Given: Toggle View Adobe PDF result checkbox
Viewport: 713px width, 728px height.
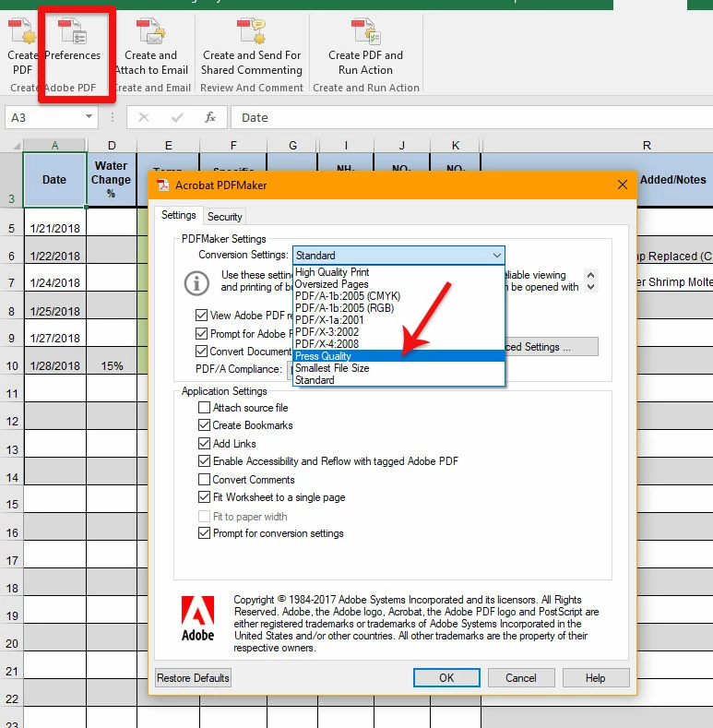Looking at the screenshot, I should pos(201,316).
